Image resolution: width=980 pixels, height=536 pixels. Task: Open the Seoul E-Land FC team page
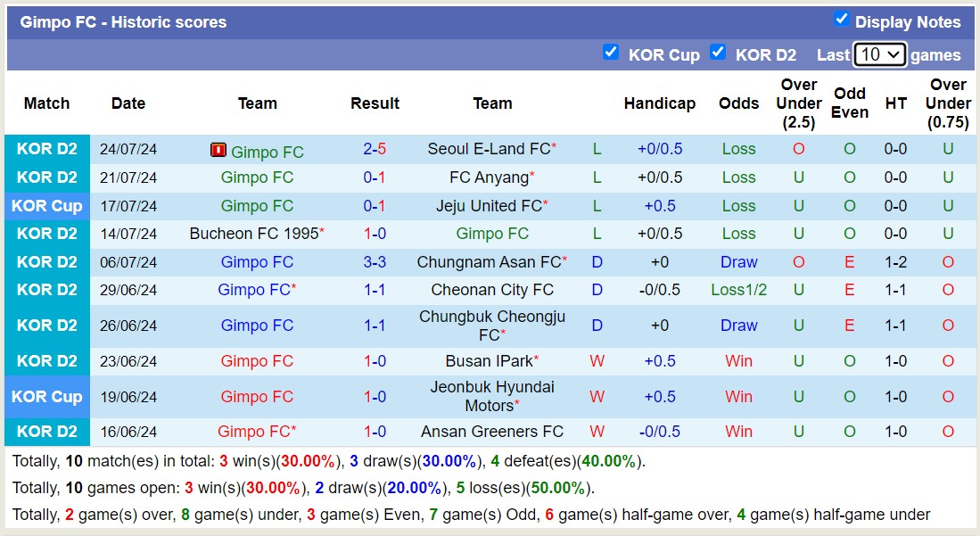click(x=489, y=149)
